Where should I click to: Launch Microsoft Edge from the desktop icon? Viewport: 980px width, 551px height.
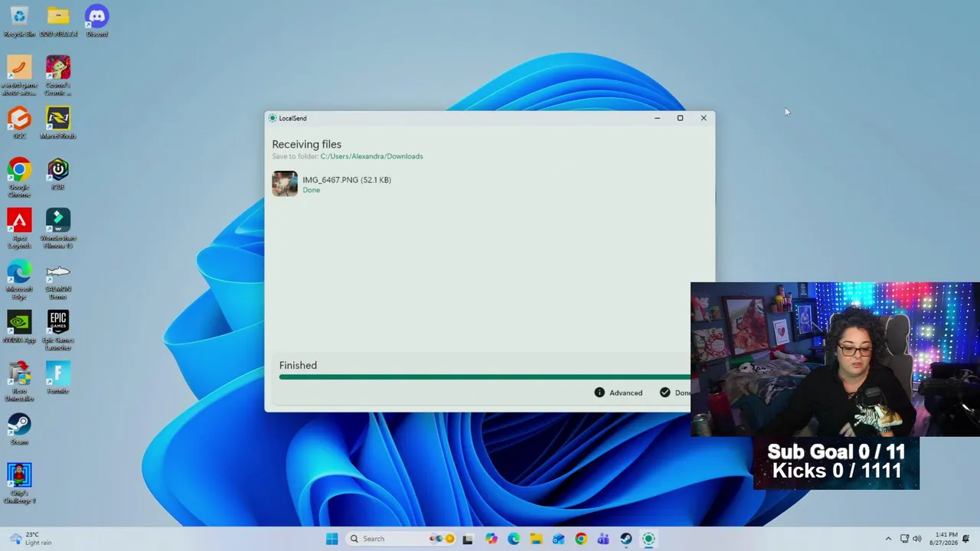click(x=19, y=279)
